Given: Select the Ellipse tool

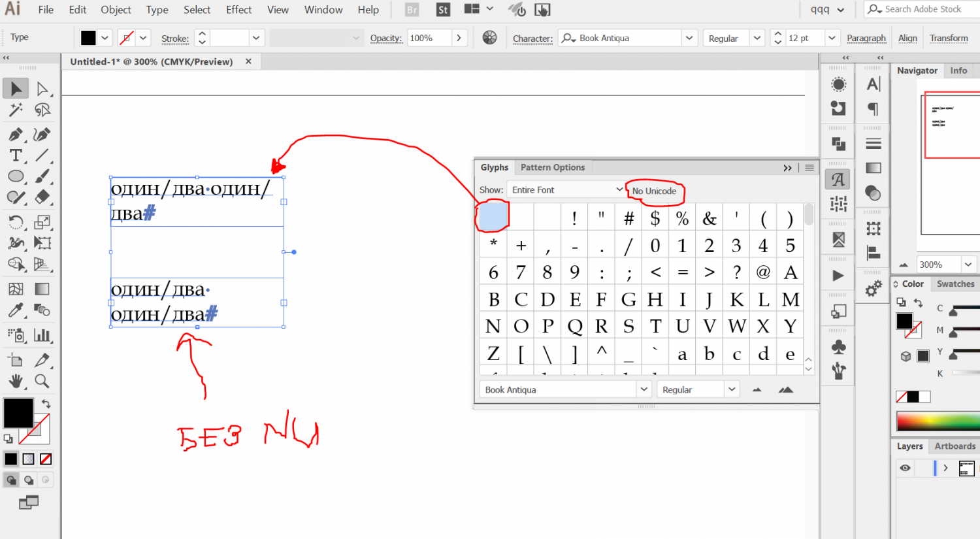Looking at the screenshot, I should 16,176.
